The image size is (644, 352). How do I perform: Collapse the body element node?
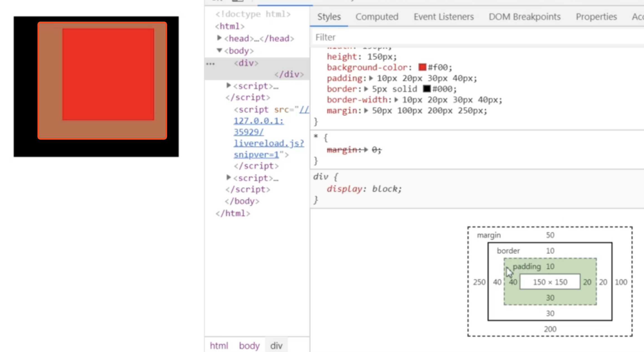[x=219, y=50]
